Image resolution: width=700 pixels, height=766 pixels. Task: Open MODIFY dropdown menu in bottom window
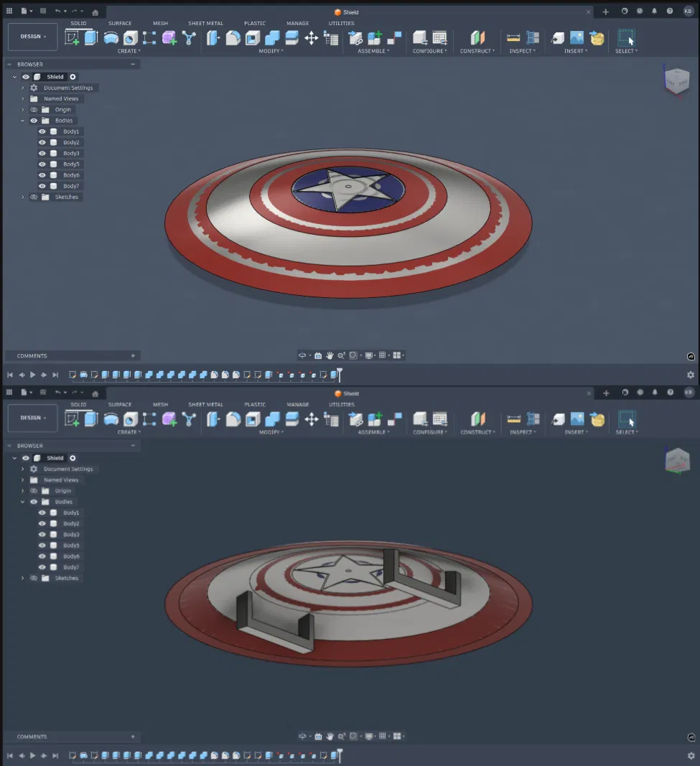pos(271,432)
